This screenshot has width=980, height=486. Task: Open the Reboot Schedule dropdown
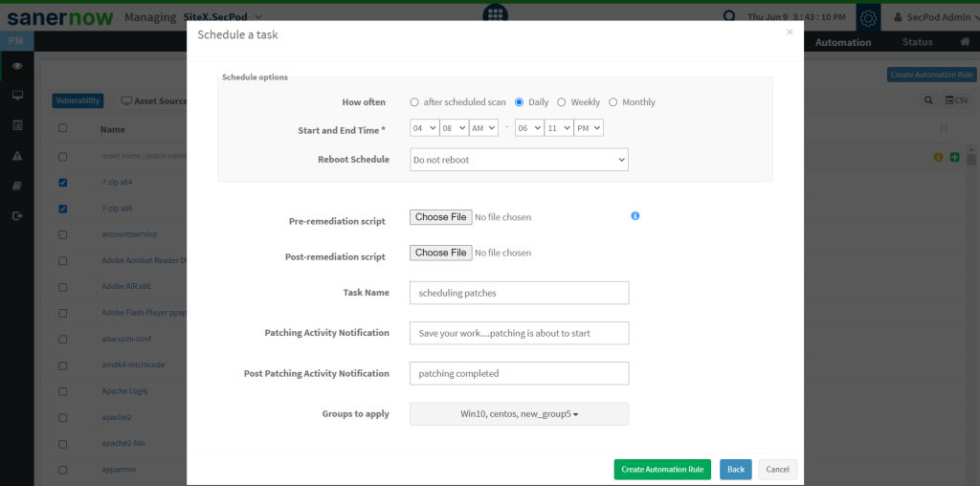click(x=519, y=160)
